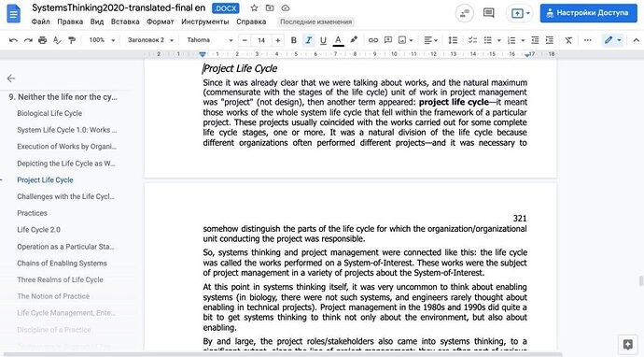Decrease indent
The width and height of the screenshot is (644, 357).
pos(535,40)
